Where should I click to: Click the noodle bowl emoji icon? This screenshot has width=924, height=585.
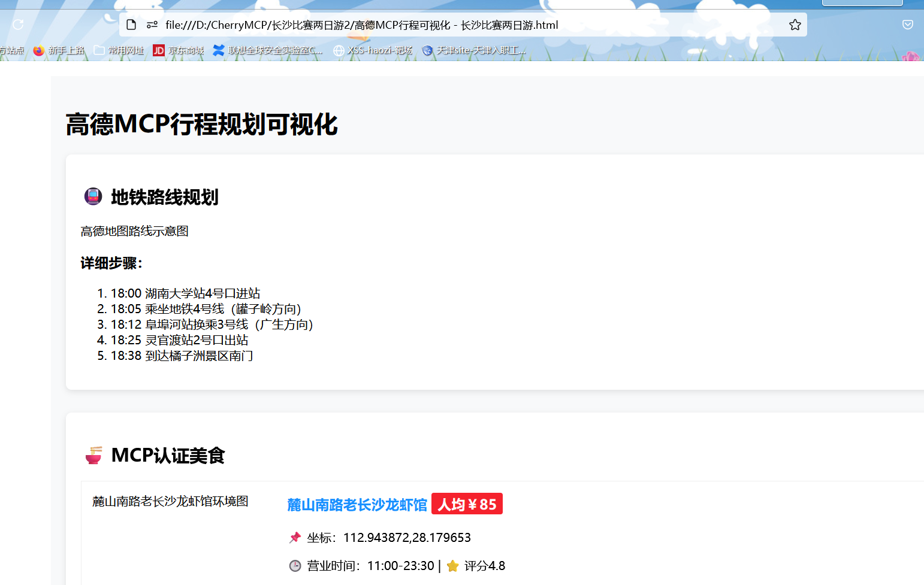tap(93, 455)
